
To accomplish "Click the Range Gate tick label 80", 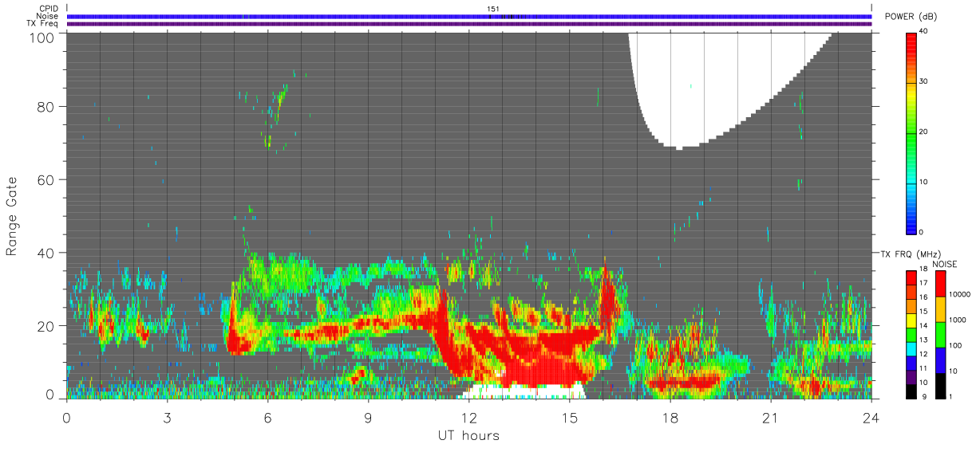I will tap(45, 106).
